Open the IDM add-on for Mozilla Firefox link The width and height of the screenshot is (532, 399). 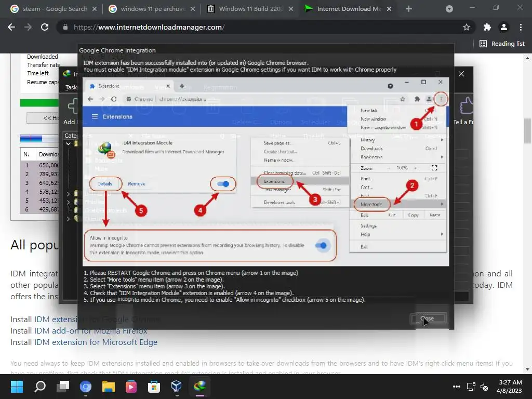tap(90, 330)
